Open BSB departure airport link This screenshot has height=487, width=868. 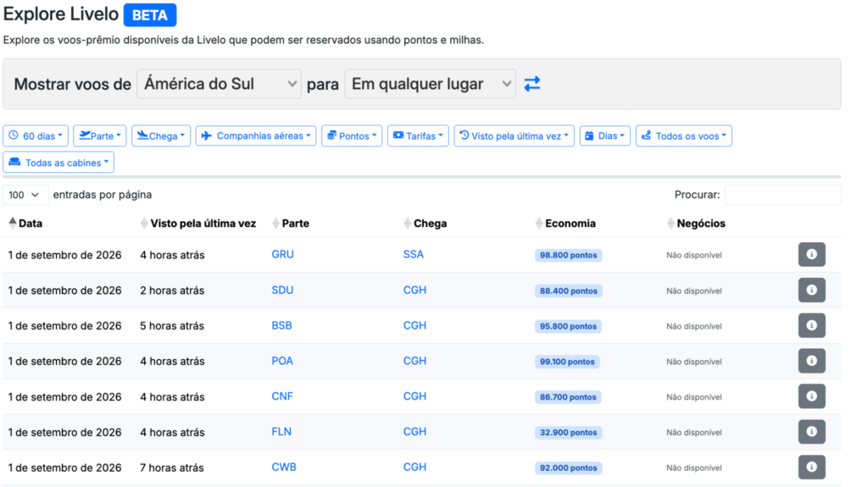tap(281, 325)
